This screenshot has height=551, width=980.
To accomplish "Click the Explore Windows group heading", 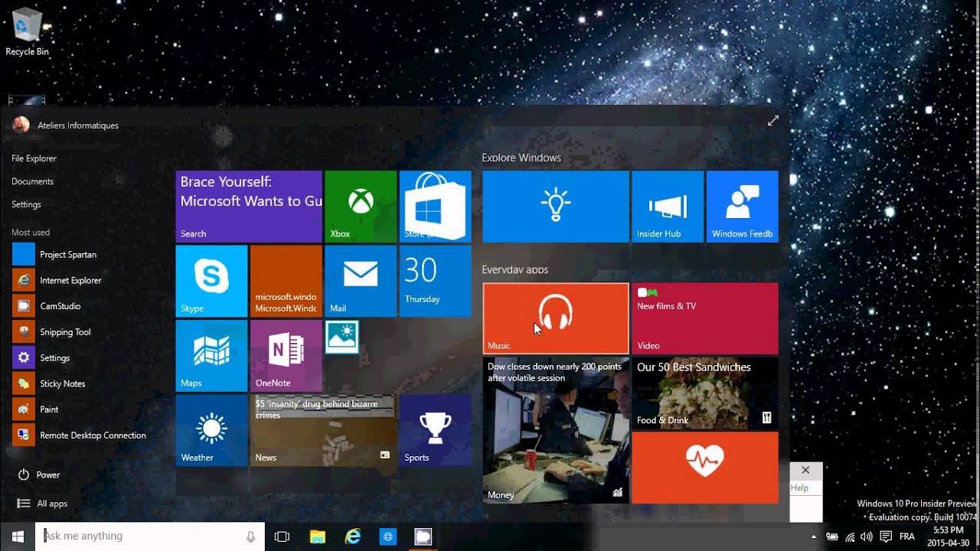I will coord(521,158).
